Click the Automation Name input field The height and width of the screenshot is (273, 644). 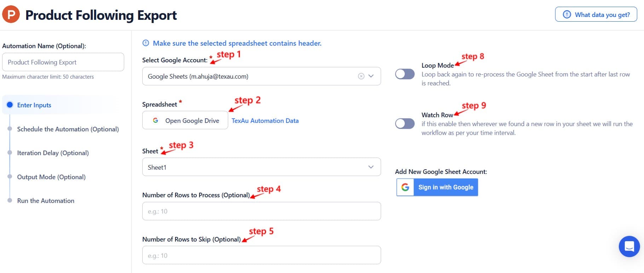pos(63,62)
